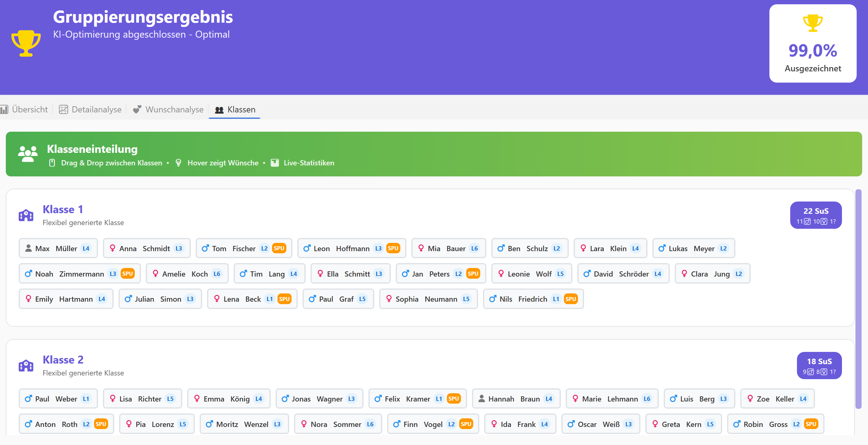Click the mouse icon beside Drag & Drop
This screenshot has height=445, width=868.
[x=52, y=163]
